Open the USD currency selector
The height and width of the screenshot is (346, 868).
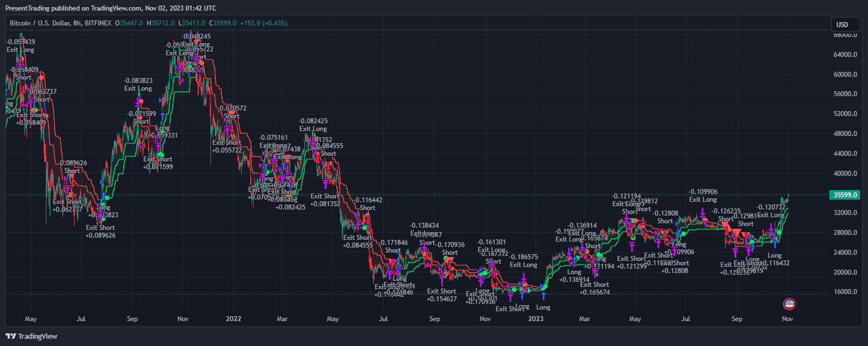pyautogui.click(x=845, y=24)
